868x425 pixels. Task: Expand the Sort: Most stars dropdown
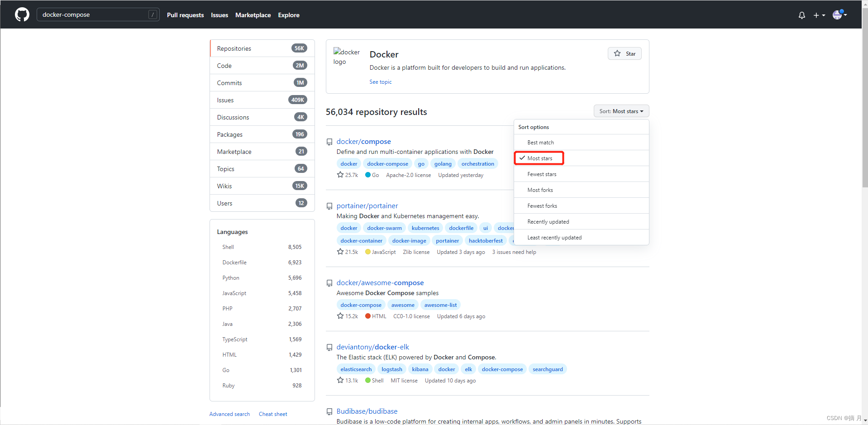pyautogui.click(x=621, y=111)
